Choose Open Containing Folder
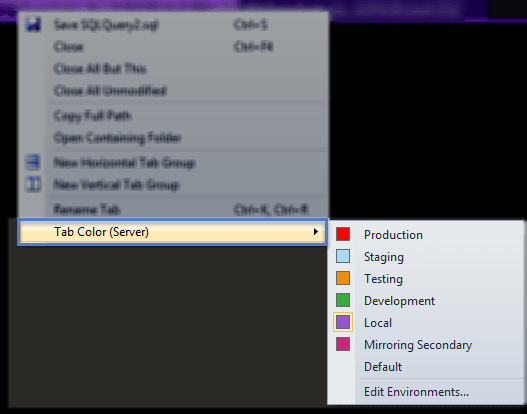Image resolution: width=527 pixels, height=414 pixels. pos(117,138)
